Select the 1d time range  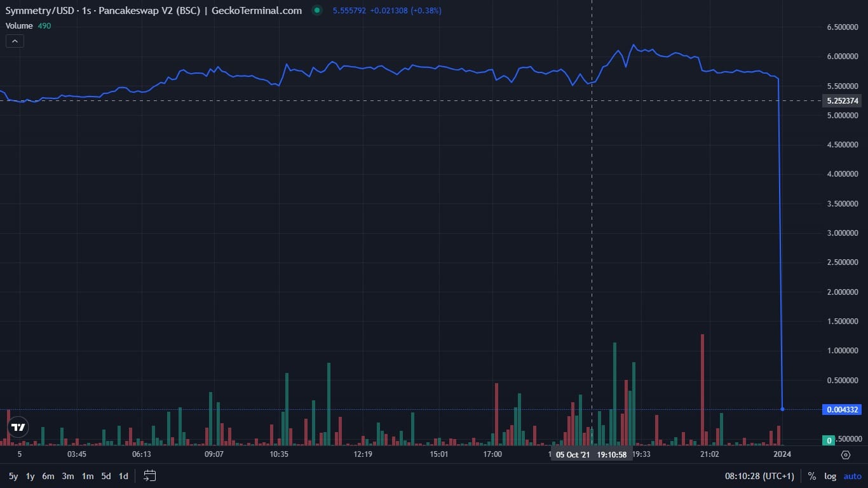123,476
